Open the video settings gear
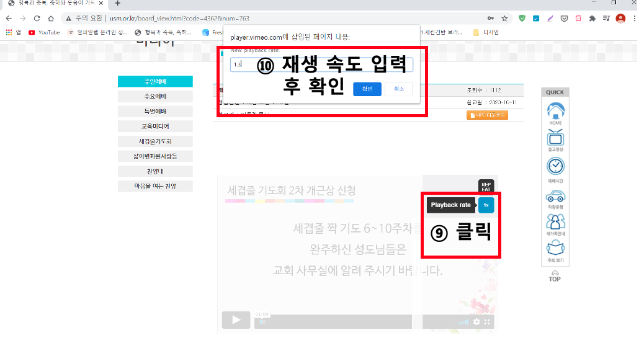644x361 pixels. pyautogui.click(x=476, y=322)
